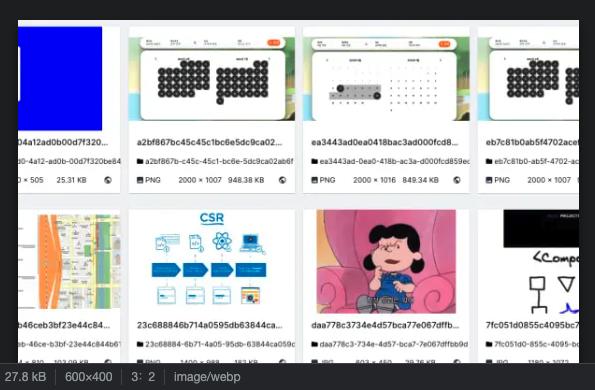The height and width of the screenshot is (390, 595).
Task: Click the 3:2 ratio in the status bar
Action: (143, 377)
